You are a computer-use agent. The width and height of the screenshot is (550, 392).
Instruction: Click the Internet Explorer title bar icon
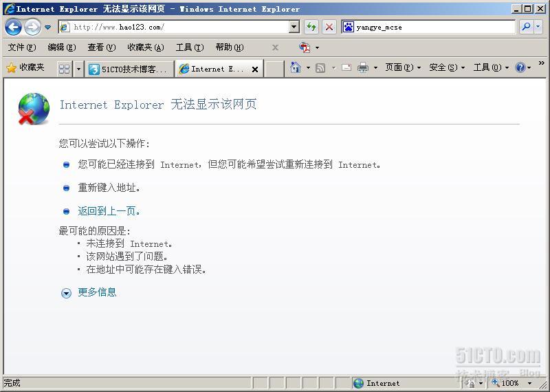pyautogui.click(x=10, y=9)
